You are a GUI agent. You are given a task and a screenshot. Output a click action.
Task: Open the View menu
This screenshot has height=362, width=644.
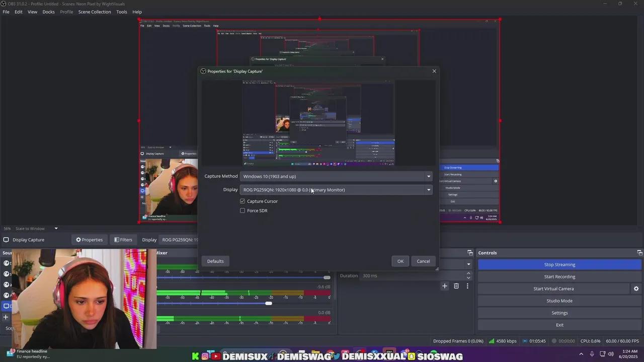(x=32, y=12)
